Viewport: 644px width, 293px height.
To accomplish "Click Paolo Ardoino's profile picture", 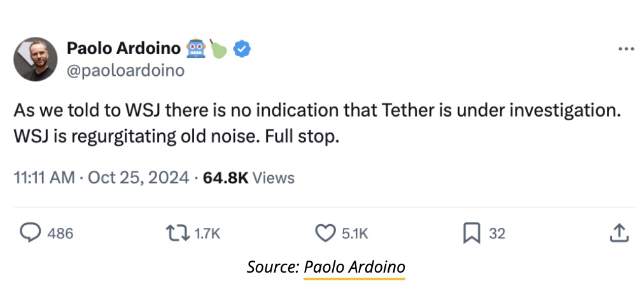I will 35,59.
